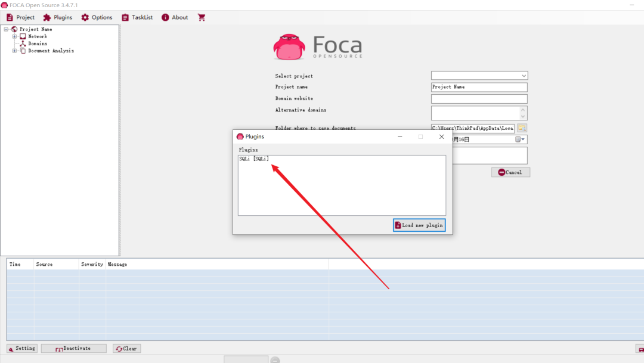The height and width of the screenshot is (363, 644).
Task: Select Domains in the project tree
Action: coord(38,44)
